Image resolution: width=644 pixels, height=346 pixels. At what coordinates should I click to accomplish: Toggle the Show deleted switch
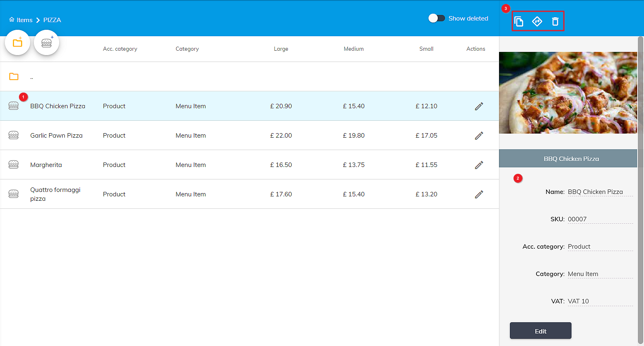click(x=437, y=19)
